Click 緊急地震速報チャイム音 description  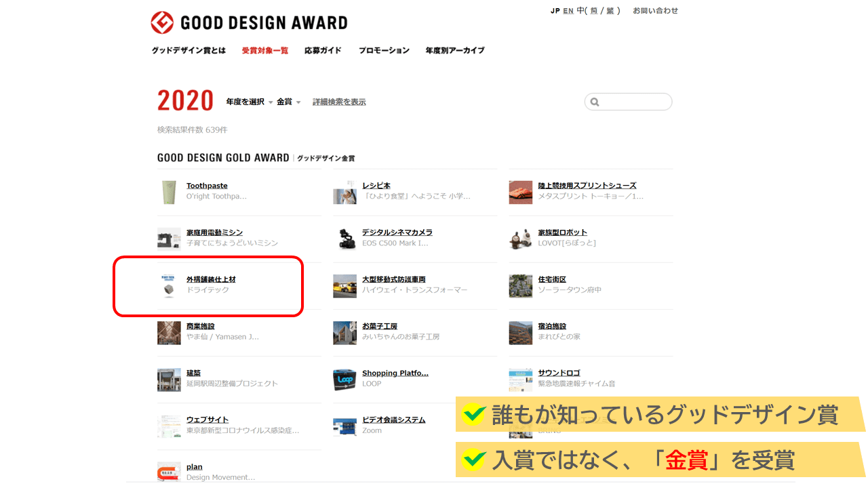(577, 383)
